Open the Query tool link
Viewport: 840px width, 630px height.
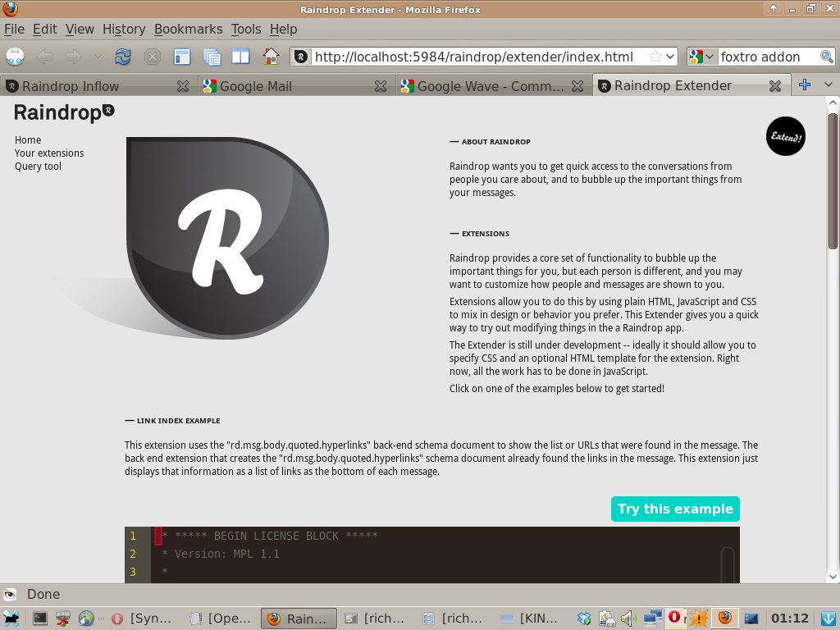pyautogui.click(x=38, y=166)
